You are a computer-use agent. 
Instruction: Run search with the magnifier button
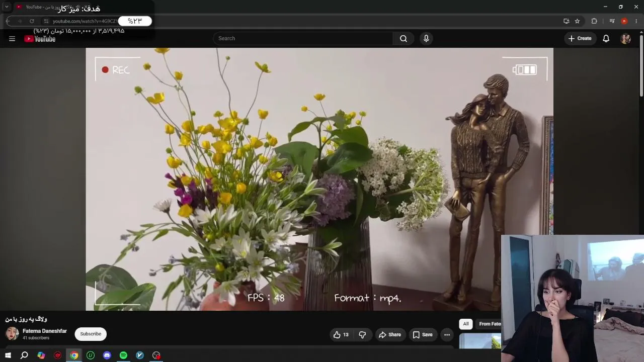404,38
